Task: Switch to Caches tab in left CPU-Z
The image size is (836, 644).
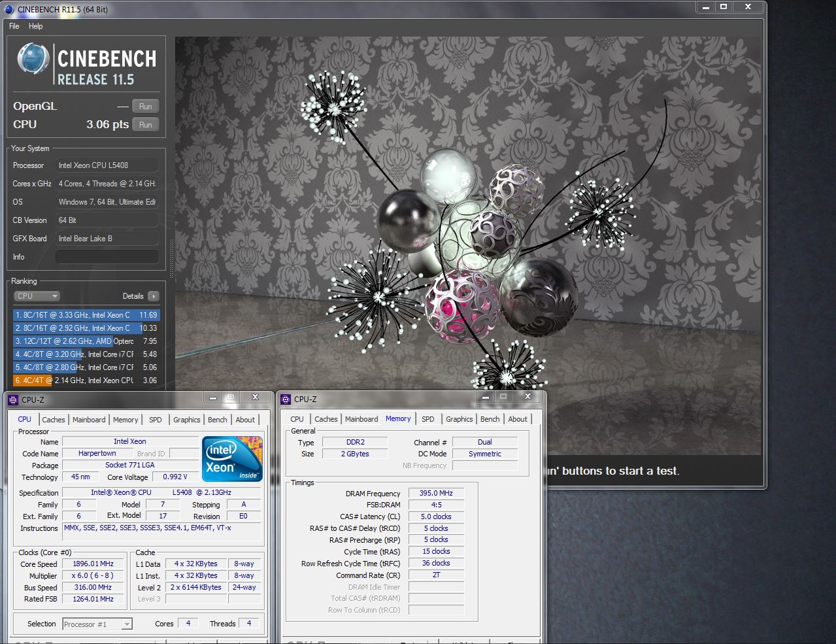Action: click(54, 420)
